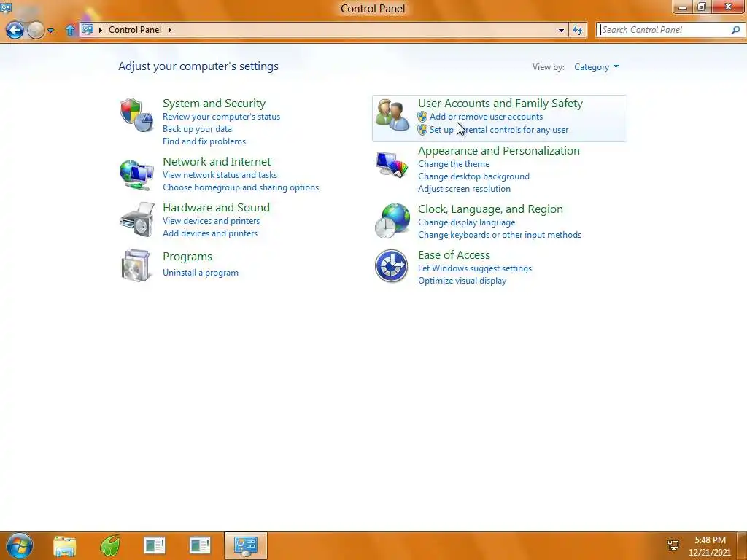Open the Clock, Language, and Region globe icon

[x=392, y=221]
